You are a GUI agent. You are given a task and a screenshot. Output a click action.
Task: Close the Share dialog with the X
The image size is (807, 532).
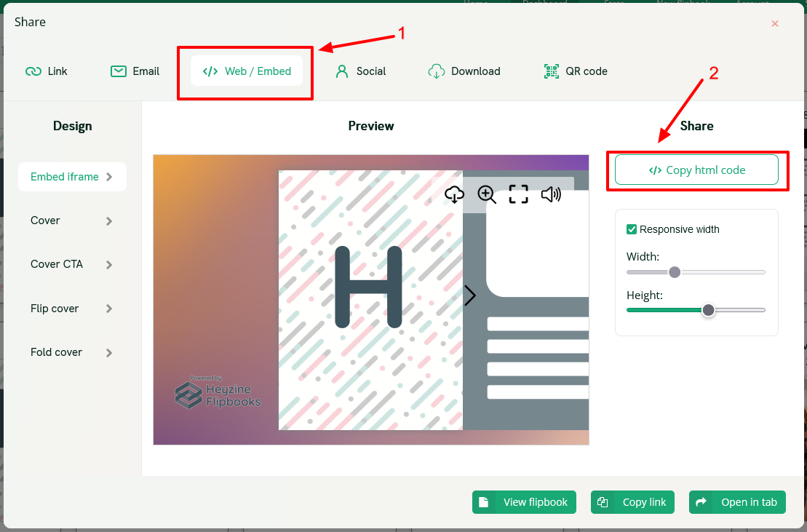pos(774,24)
